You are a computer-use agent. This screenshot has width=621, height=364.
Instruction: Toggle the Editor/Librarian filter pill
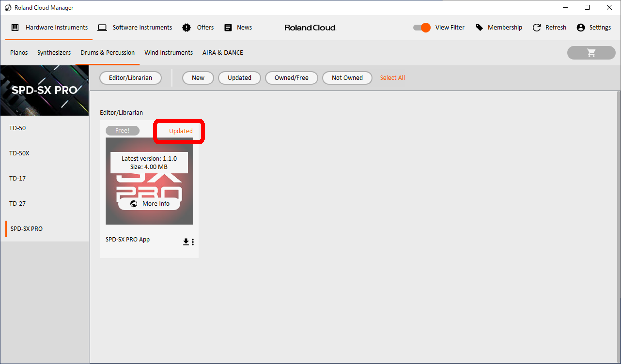pyautogui.click(x=130, y=78)
